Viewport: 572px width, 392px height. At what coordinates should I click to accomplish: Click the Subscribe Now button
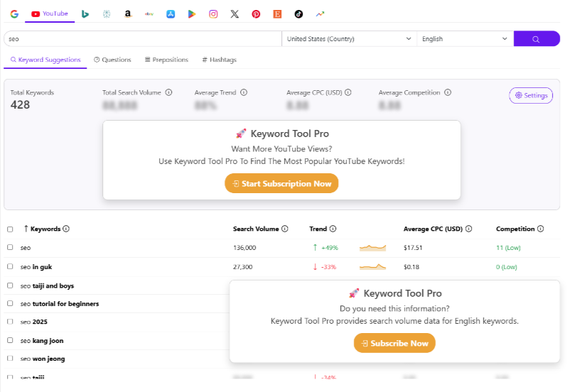click(x=394, y=343)
